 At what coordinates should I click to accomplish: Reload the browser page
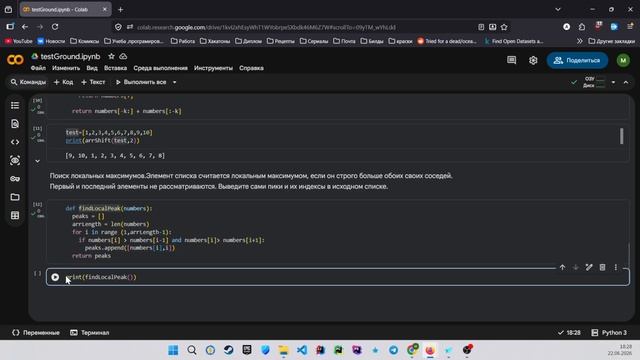pos(55,27)
